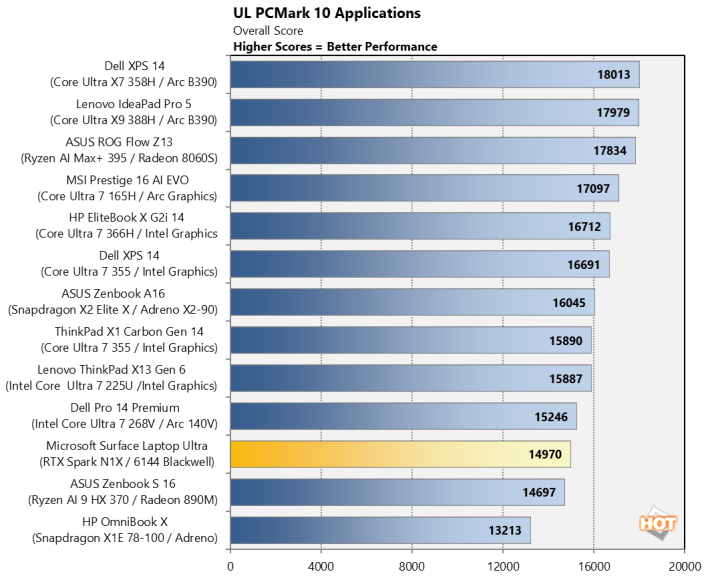Click the 0 axis label
The height and width of the screenshot is (576, 708).
[x=230, y=566]
